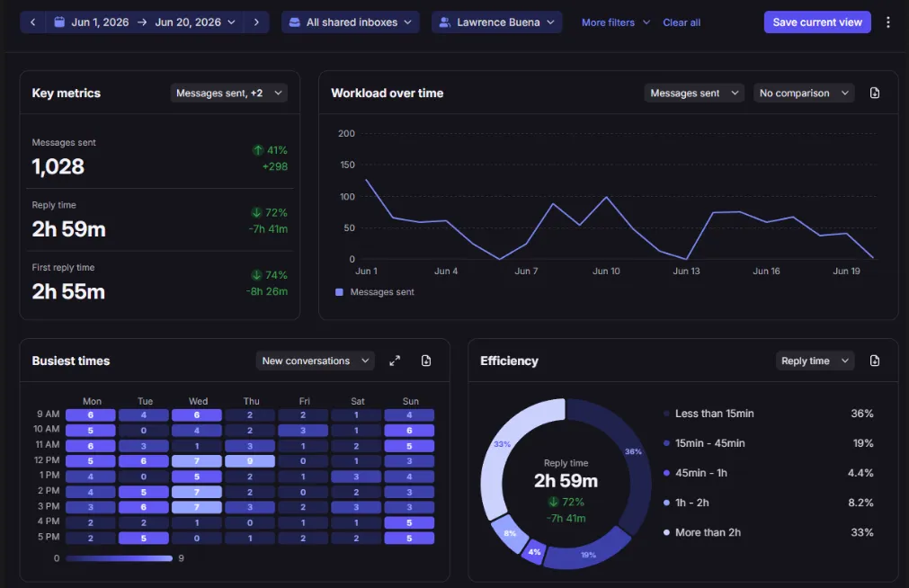Open Busiest times New conversations dropdown
909x588 pixels.
click(x=316, y=361)
